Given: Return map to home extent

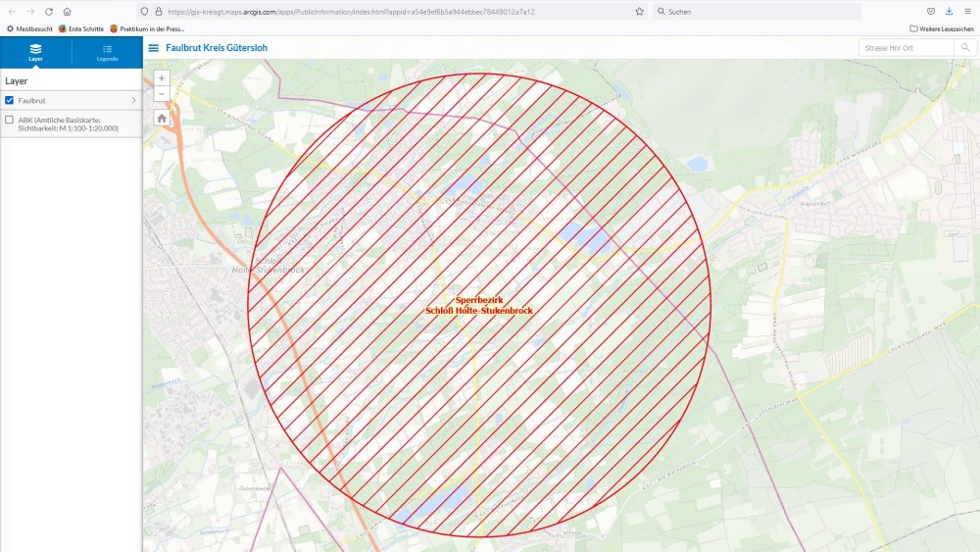Looking at the screenshot, I should point(162,118).
